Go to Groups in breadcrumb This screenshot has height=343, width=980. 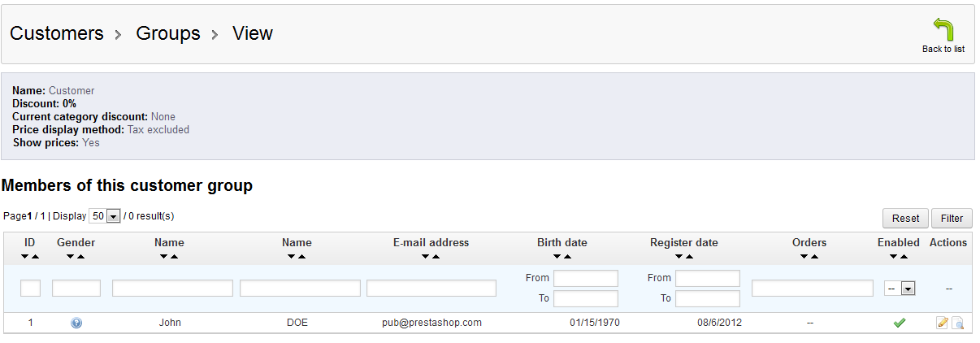167,33
